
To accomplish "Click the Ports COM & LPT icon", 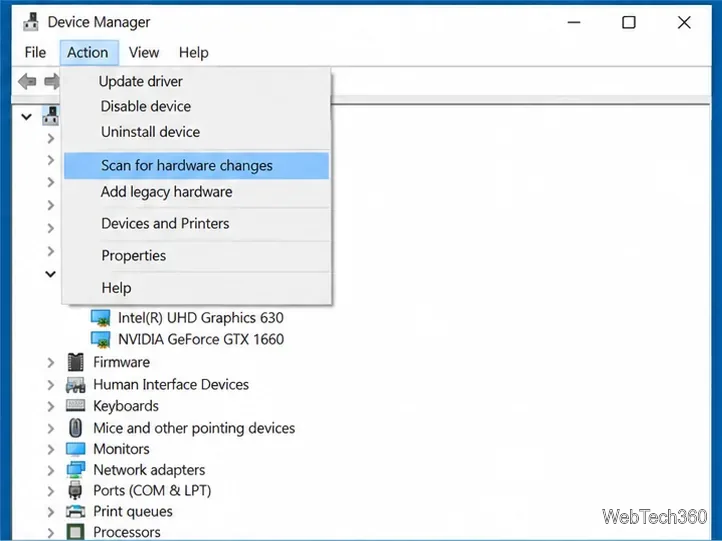I will (x=76, y=490).
